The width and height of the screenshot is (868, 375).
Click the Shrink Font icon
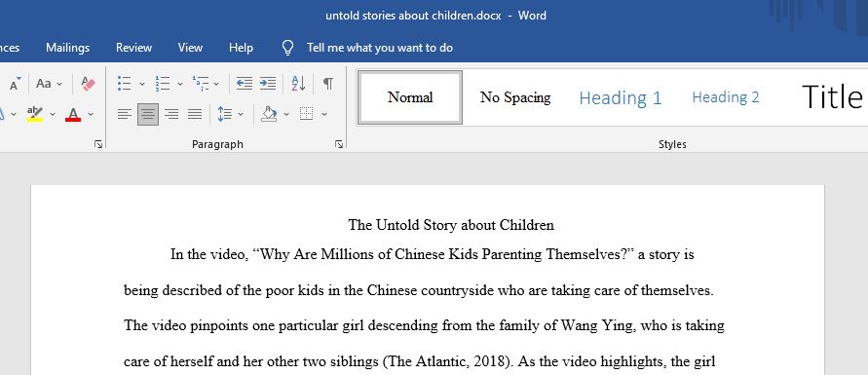point(15,84)
